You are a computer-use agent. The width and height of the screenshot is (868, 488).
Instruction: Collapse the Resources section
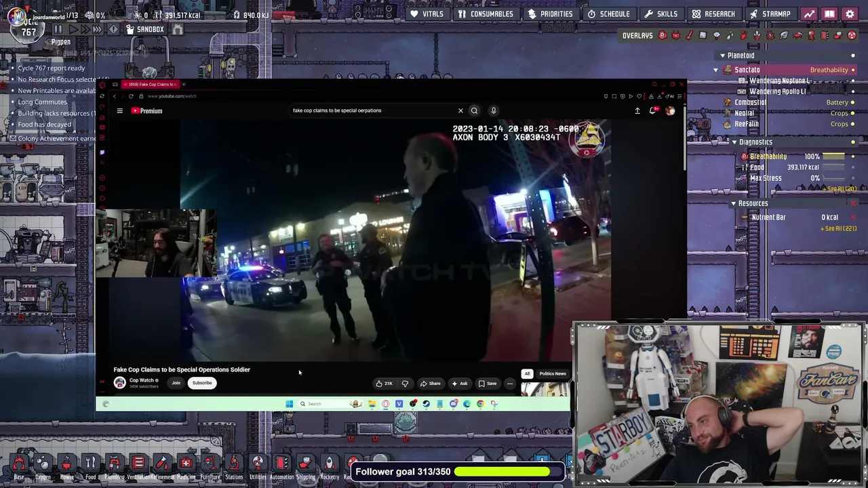(733, 203)
